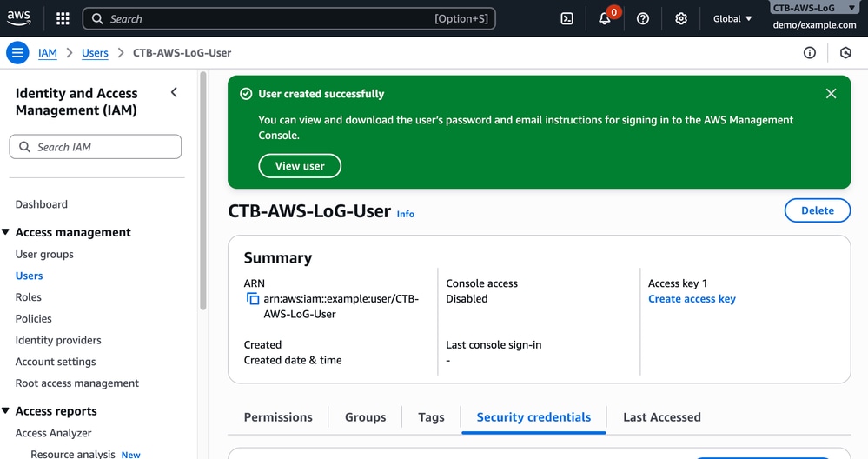Viewport: 868px width, 459px height.
Task: Click the Created date & time value
Action: coord(293,361)
